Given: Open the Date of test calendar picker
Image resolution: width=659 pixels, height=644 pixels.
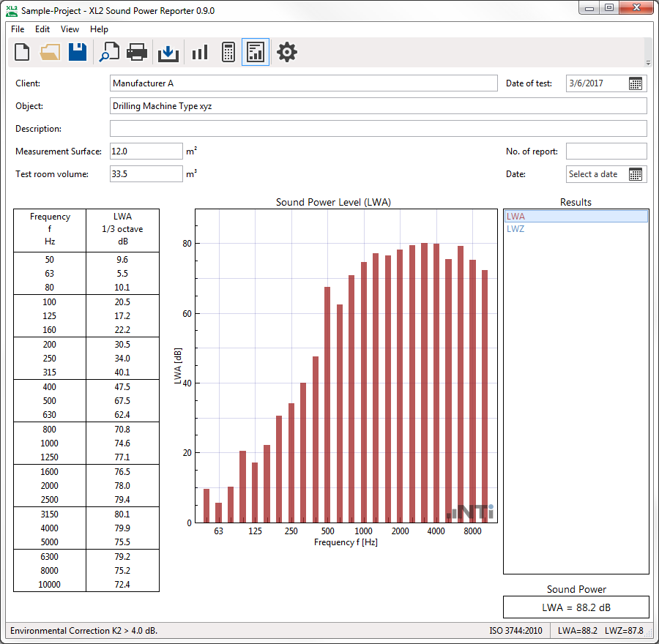Looking at the screenshot, I should point(636,83).
